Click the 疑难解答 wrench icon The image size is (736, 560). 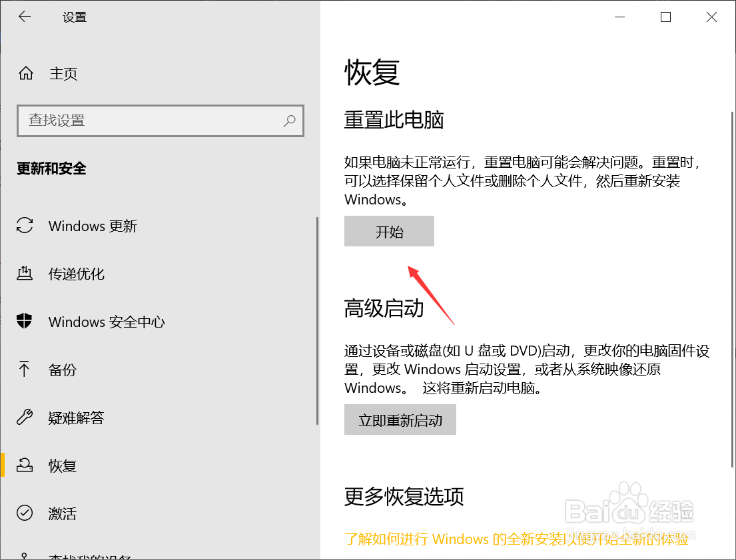tap(24, 418)
